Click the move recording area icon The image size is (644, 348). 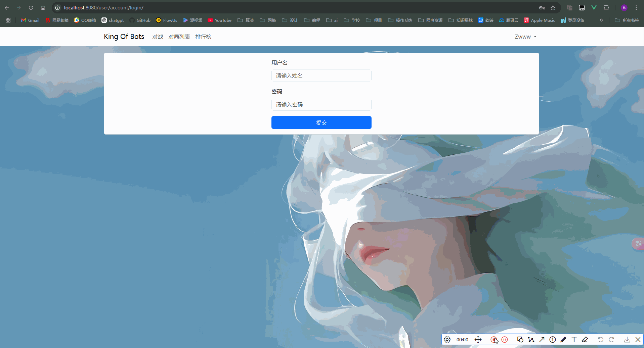(x=478, y=340)
